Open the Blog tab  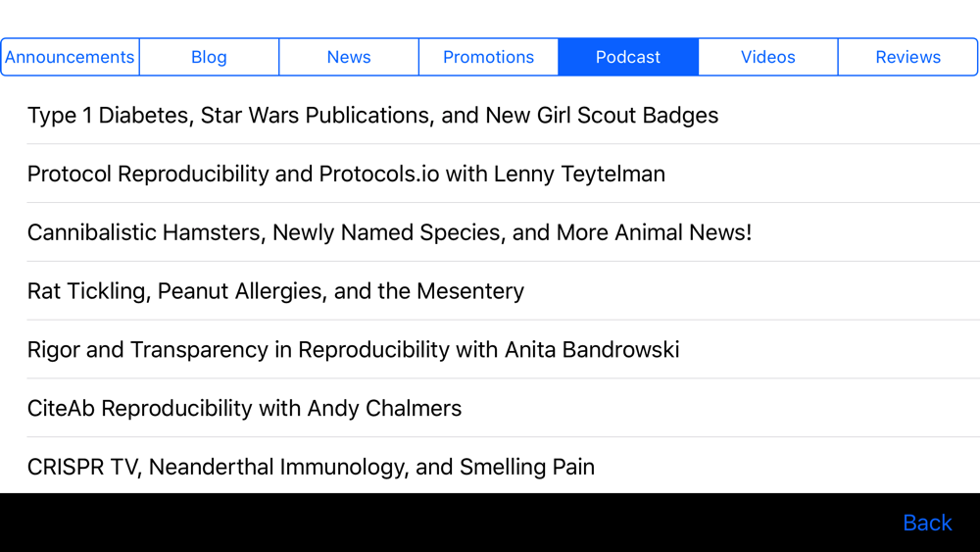click(209, 57)
